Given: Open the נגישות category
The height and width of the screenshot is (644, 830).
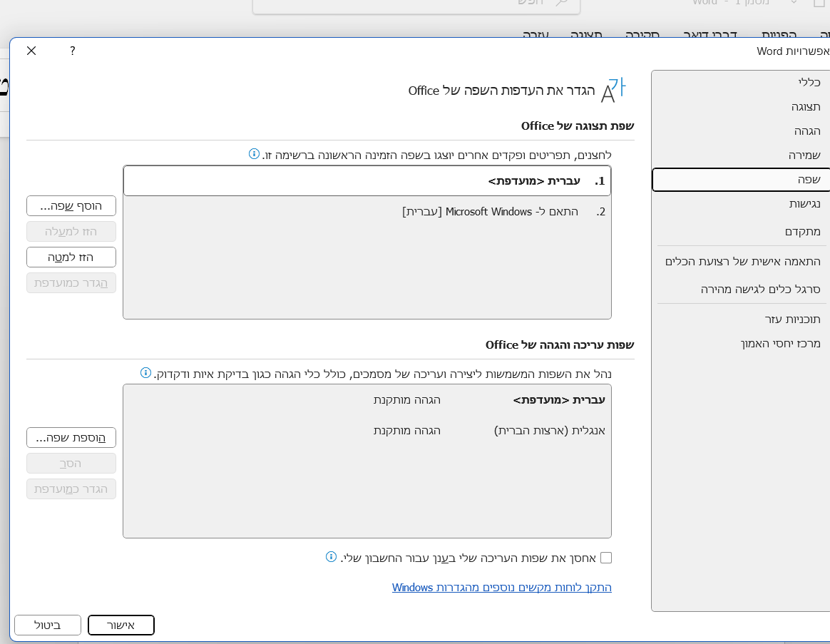Looking at the screenshot, I should point(804,204).
